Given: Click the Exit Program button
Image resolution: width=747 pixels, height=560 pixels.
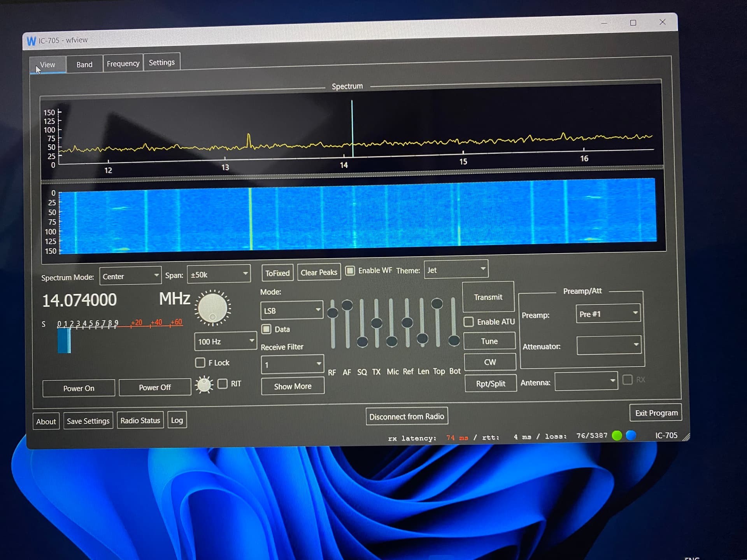Looking at the screenshot, I should pos(656,413).
